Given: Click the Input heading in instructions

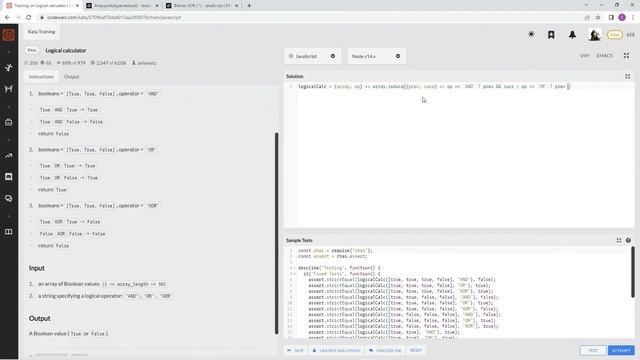Looking at the screenshot, I should (36, 268).
